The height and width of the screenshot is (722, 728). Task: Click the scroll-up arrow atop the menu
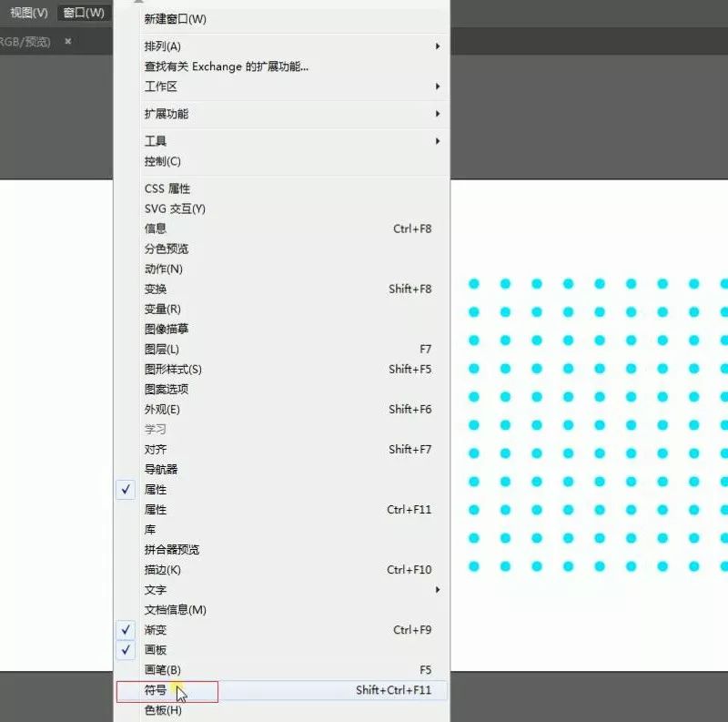[139, 3]
